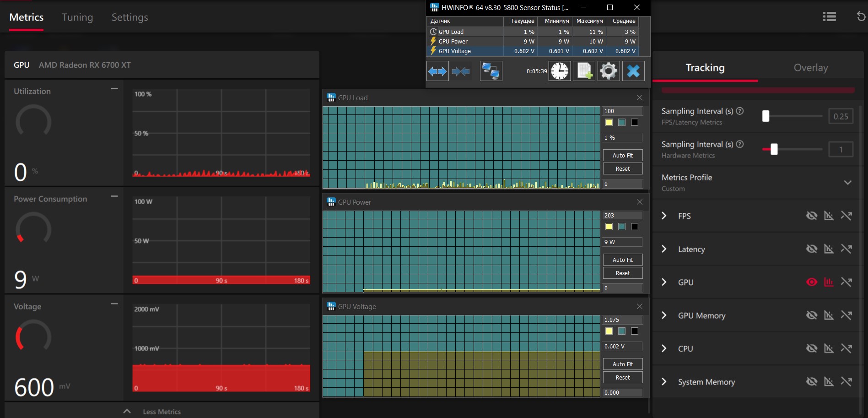Expand the CPU tracking section
This screenshot has width=868, height=418.
click(x=664, y=348)
